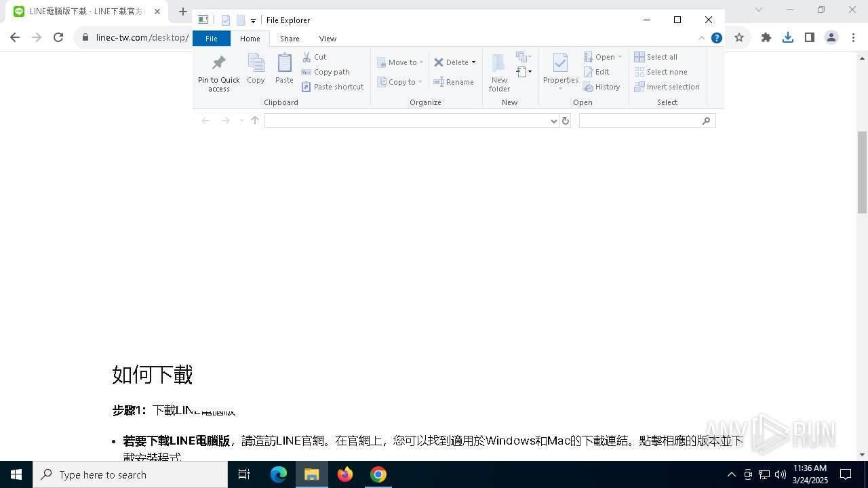Open the Delete dropdown arrow
Viewport: 868px width, 488px height.
tap(473, 62)
